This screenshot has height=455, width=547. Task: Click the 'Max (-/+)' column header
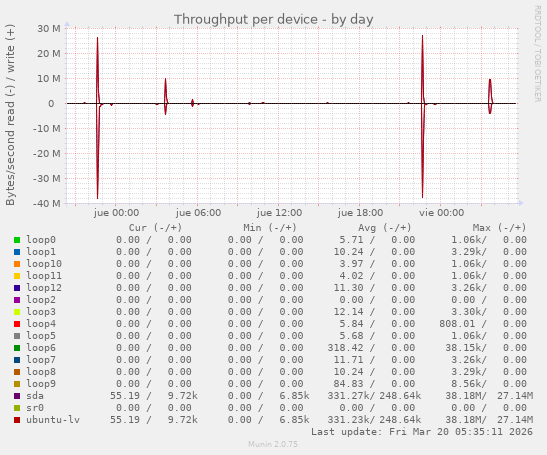click(499, 228)
